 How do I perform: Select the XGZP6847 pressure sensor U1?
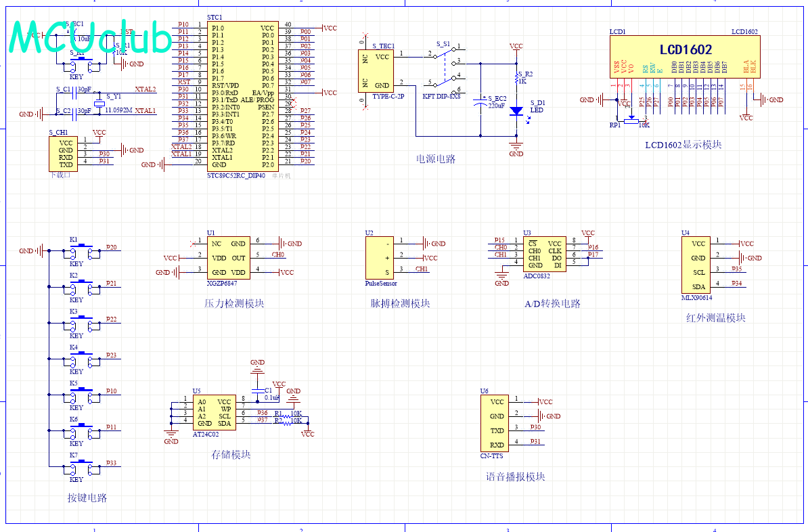coord(228,259)
